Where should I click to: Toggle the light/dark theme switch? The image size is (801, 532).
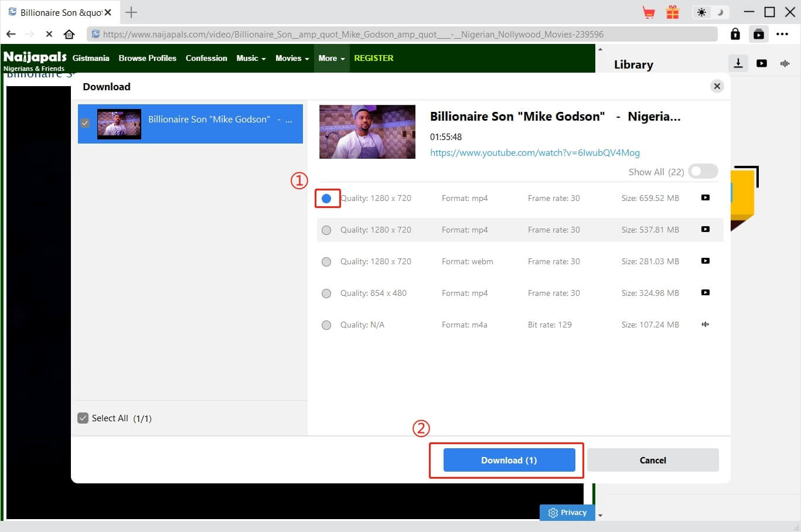710,12
